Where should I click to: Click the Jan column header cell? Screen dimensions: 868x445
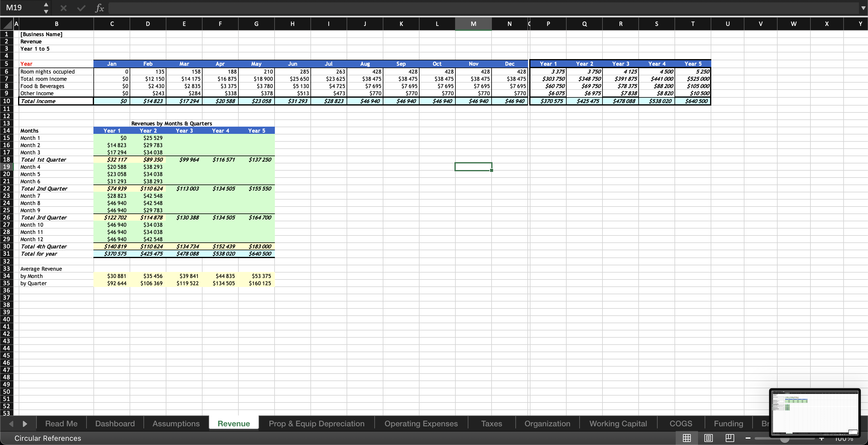coord(112,64)
